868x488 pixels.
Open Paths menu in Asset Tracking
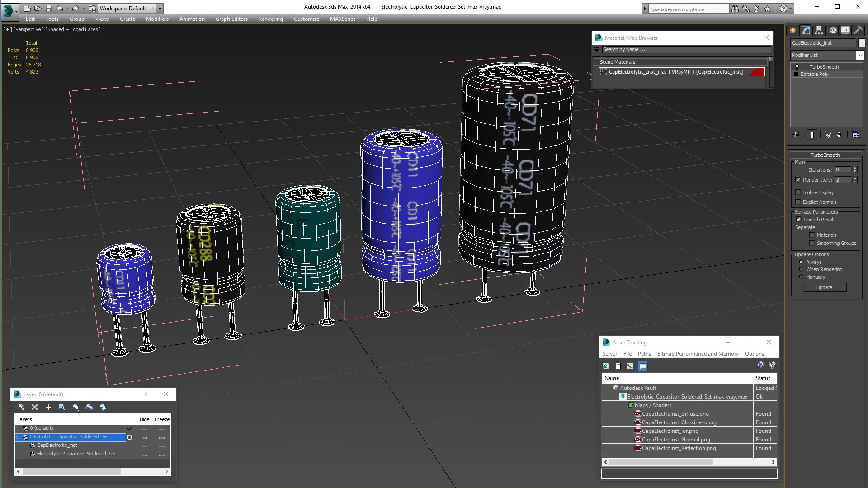pyautogui.click(x=644, y=354)
